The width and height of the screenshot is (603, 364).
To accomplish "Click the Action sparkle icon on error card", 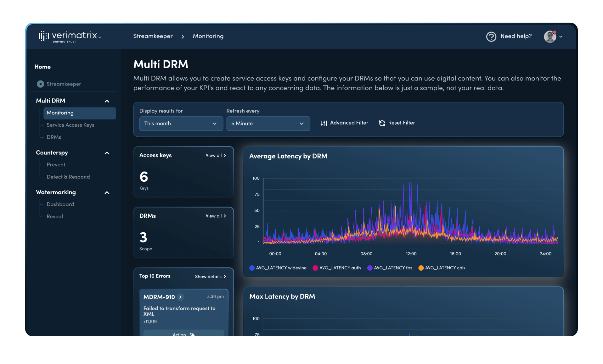I will coord(192,335).
